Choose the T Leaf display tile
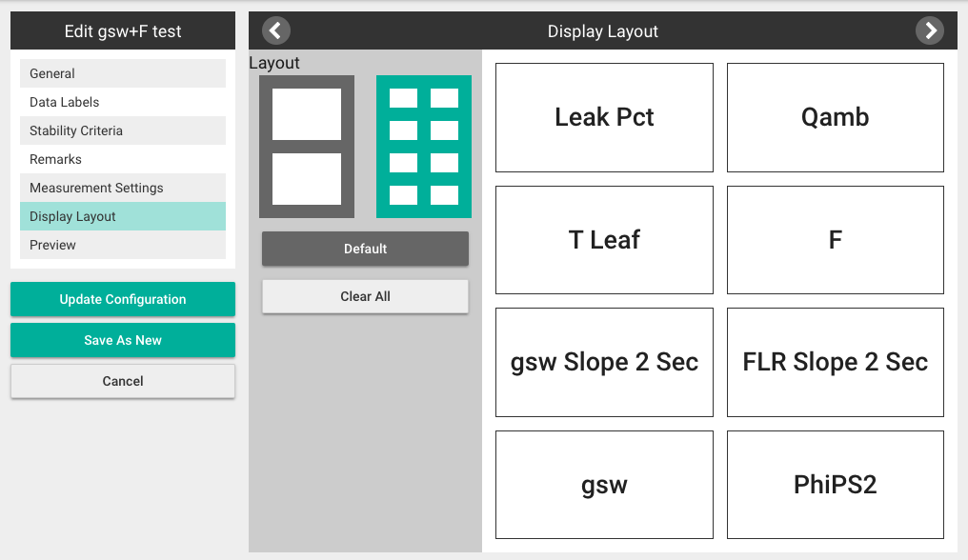Viewport: 968px width, 560px height. pyautogui.click(x=604, y=240)
